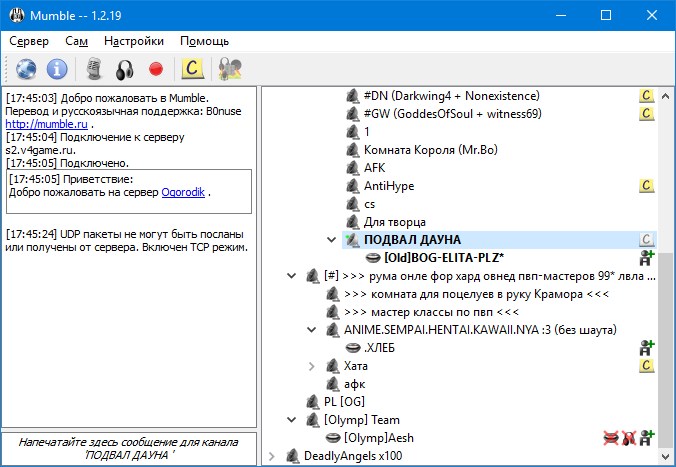Click the green-plus user icon next to .ХЛЕБ
676x467 pixels.
tap(646, 347)
